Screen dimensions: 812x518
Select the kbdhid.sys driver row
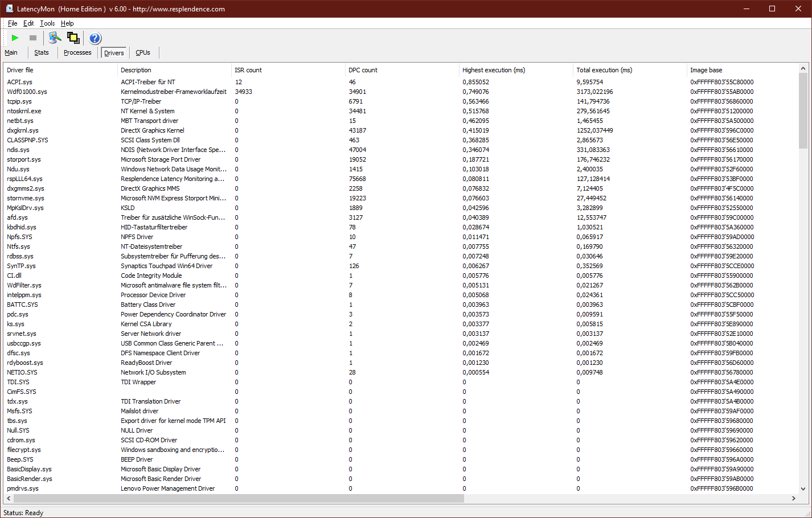pos(401,227)
